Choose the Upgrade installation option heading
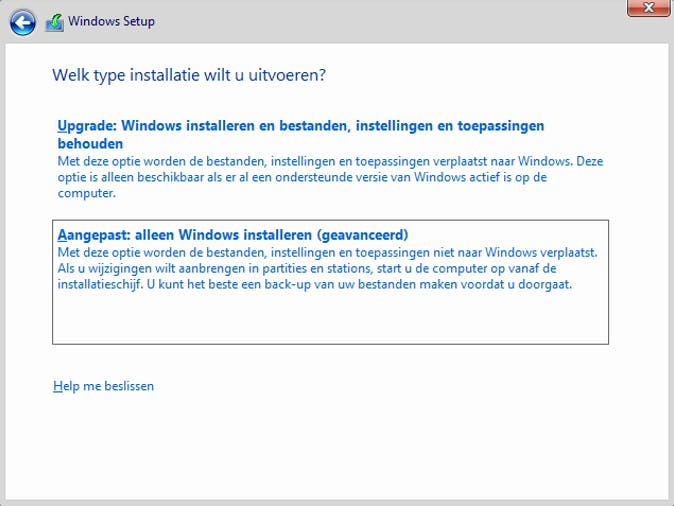674x506 pixels. coord(300,126)
